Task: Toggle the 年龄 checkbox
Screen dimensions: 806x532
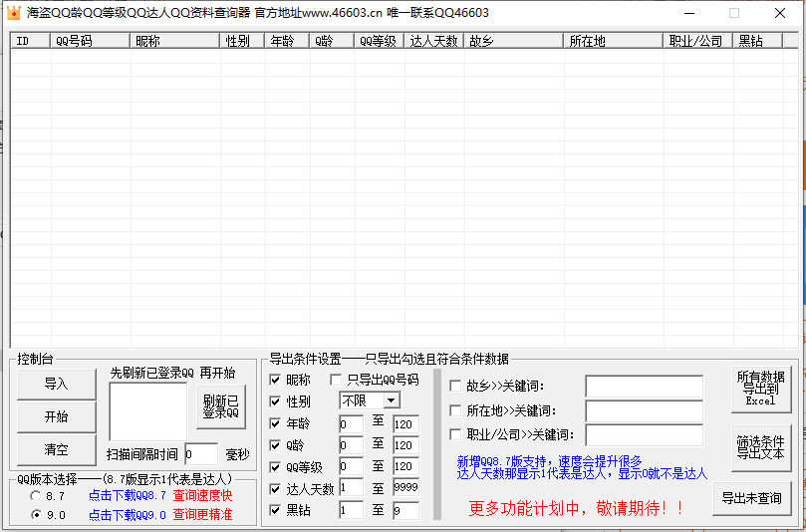Action: click(x=275, y=423)
